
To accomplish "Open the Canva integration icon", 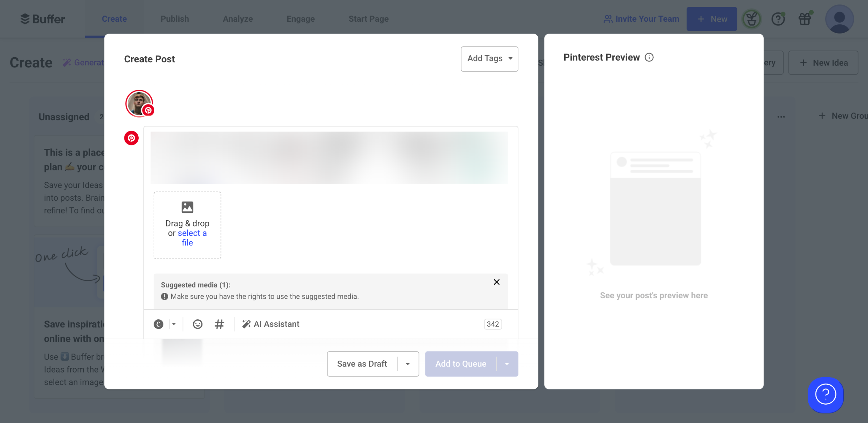I will (158, 324).
